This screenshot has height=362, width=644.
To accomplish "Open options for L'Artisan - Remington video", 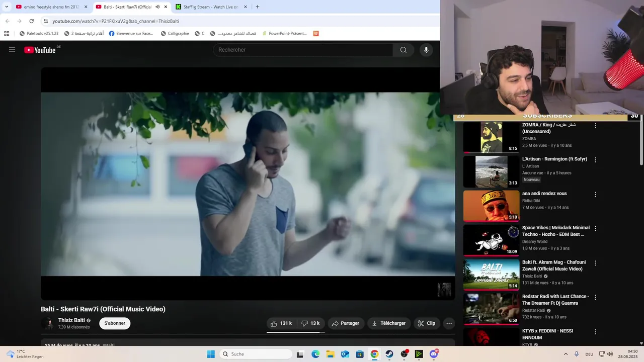I will coord(595,160).
